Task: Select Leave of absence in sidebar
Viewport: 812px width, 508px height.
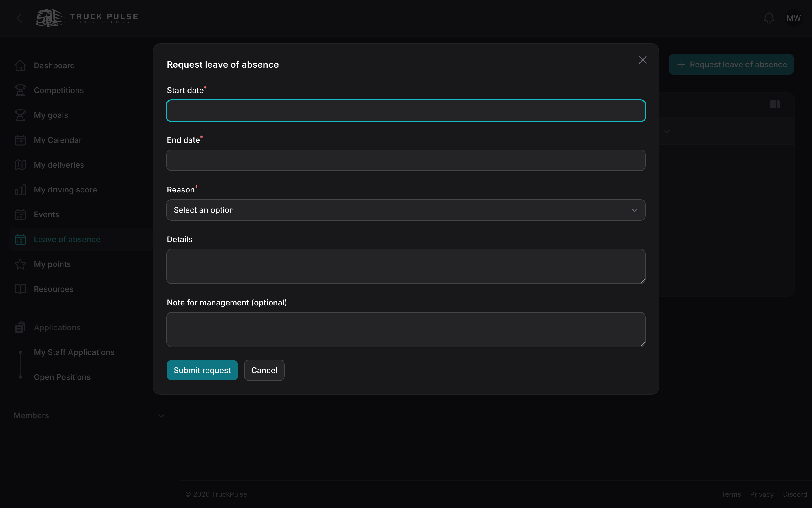Action: tap(67, 240)
